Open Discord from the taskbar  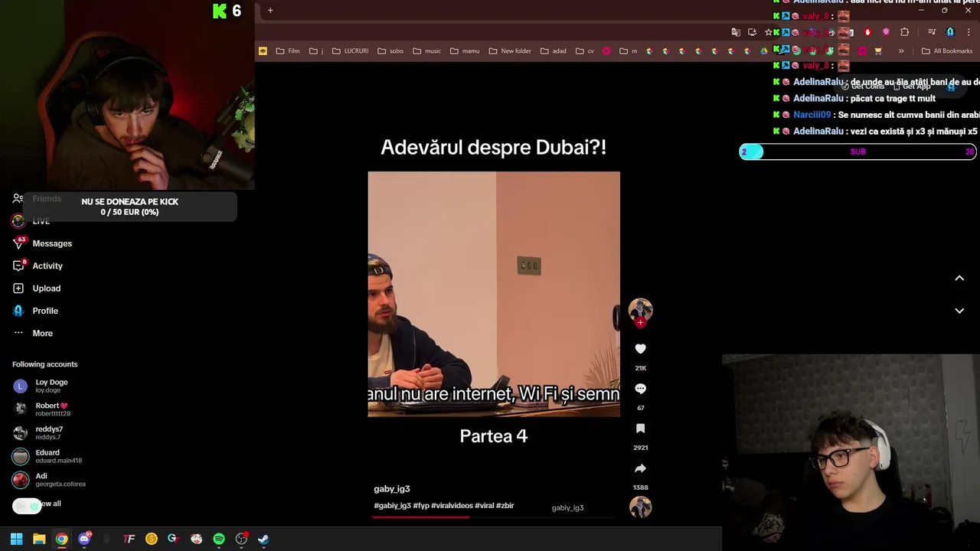(x=84, y=539)
